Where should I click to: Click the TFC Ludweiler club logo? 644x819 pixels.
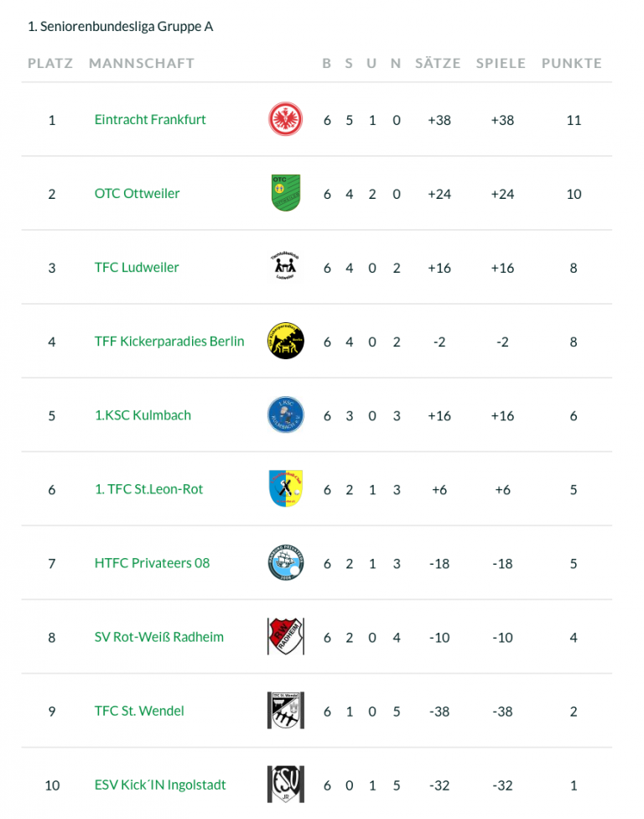coord(286,267)
